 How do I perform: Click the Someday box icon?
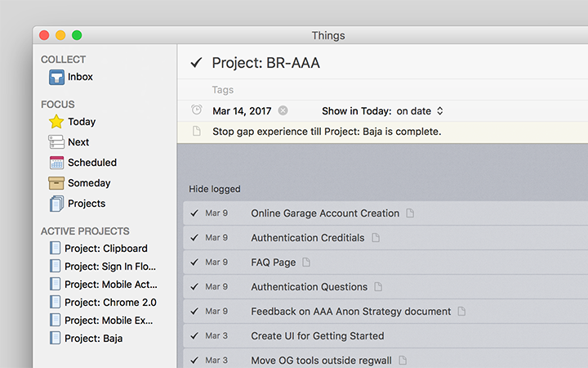click(x=56, y=183)
